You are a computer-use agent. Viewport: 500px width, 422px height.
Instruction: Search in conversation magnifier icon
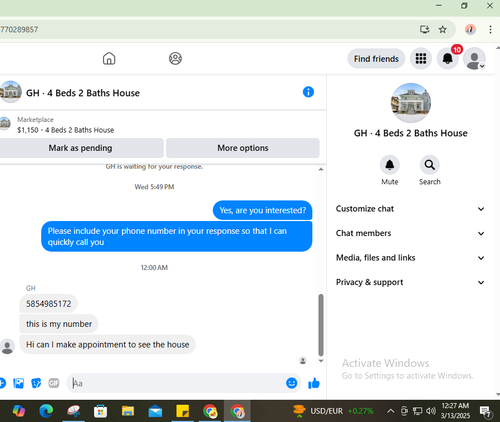(x=430, y=165)
